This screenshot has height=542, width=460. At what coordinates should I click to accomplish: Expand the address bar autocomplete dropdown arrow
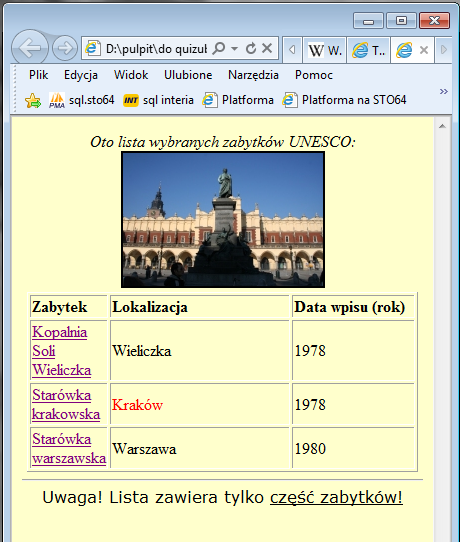(x=234, y=48)
